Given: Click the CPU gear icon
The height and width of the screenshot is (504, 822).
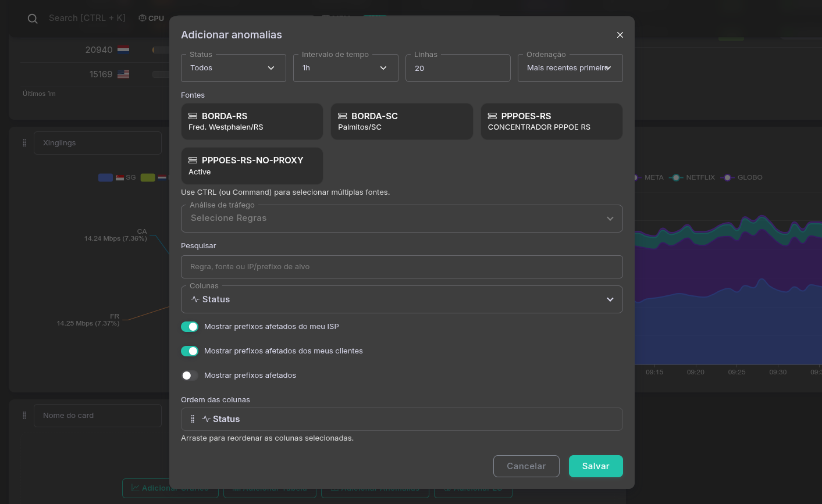Looking at the screenshot, I should coord(143,18).
